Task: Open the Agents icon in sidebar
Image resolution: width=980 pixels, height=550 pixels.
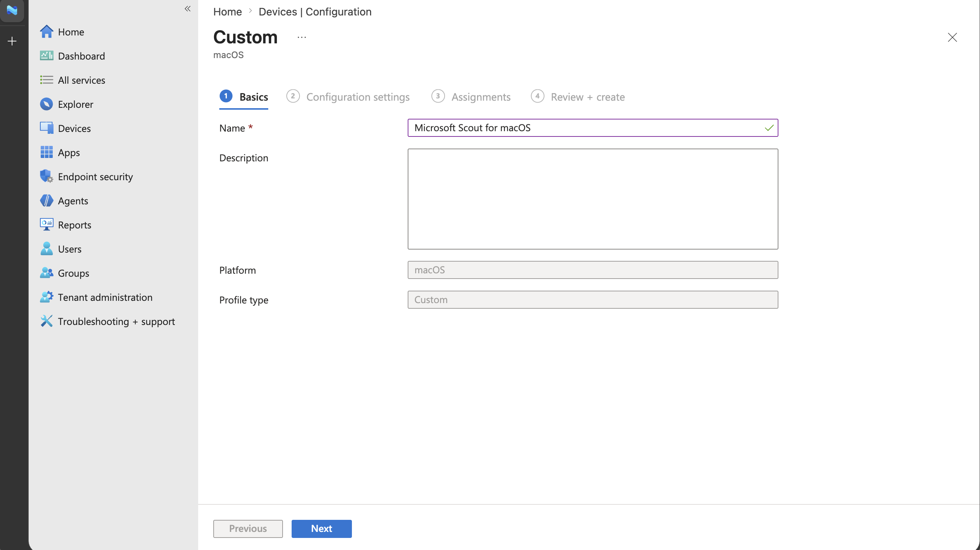Action: click(46, 201)
